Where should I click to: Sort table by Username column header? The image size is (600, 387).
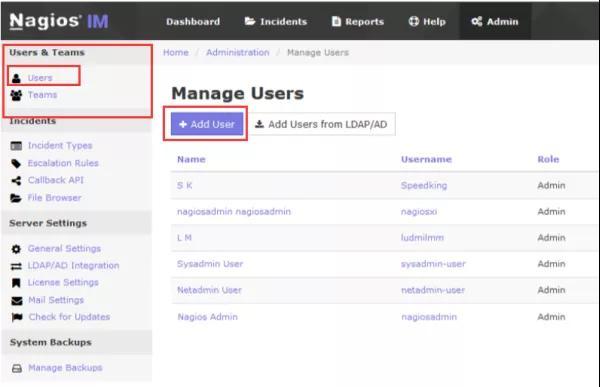click(426, 159)
